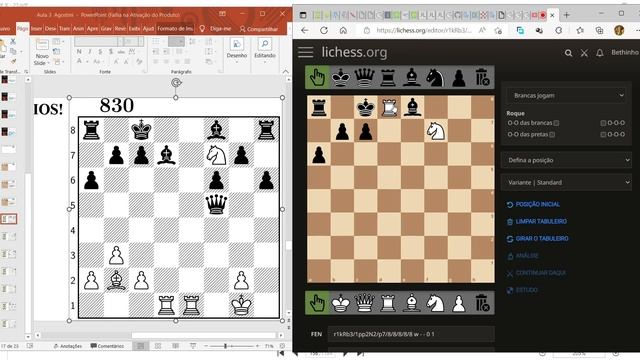The width and height of the screenshot is (640, 360).
Task: Expand the Novo Slide dropdown
Action: (42, 60)
